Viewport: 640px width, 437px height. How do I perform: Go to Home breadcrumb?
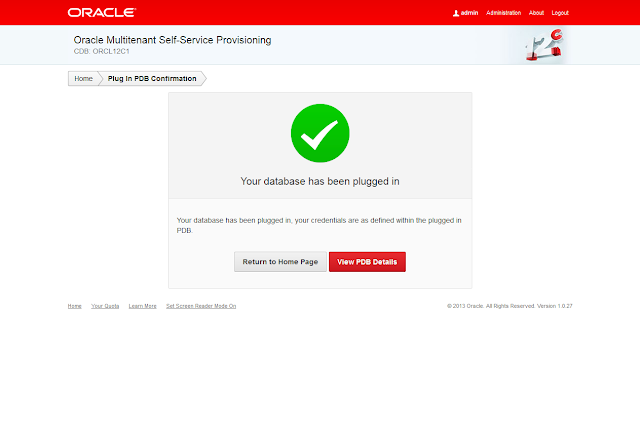click(83, 78)
